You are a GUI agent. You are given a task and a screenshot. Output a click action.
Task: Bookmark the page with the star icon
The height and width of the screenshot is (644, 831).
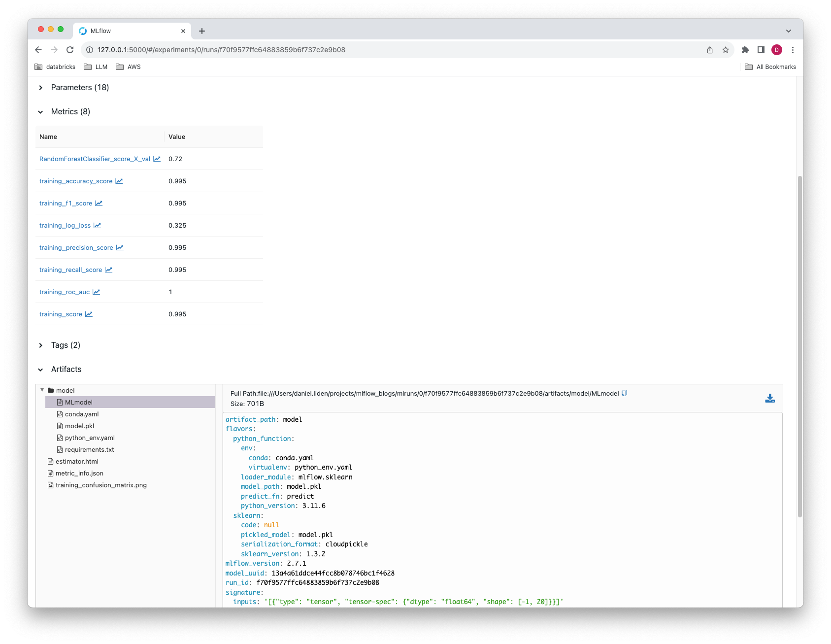click(x=725, y=50)
